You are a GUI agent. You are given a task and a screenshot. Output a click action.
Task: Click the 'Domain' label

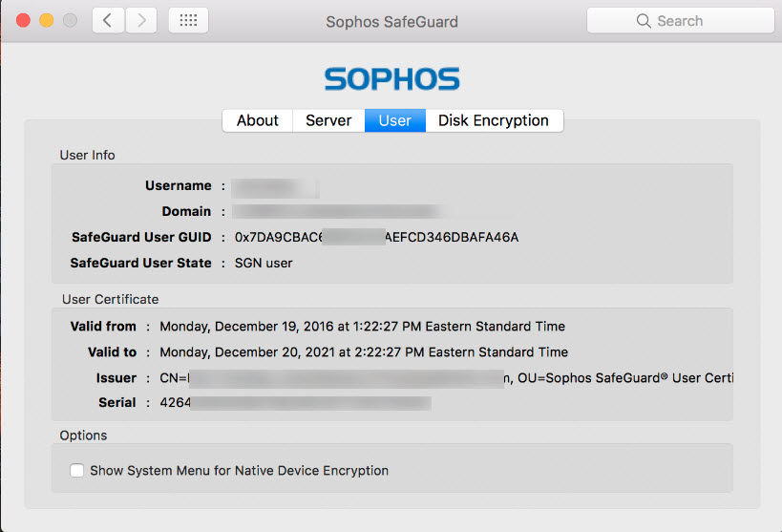pyautogui.click(x=186, y=212)
